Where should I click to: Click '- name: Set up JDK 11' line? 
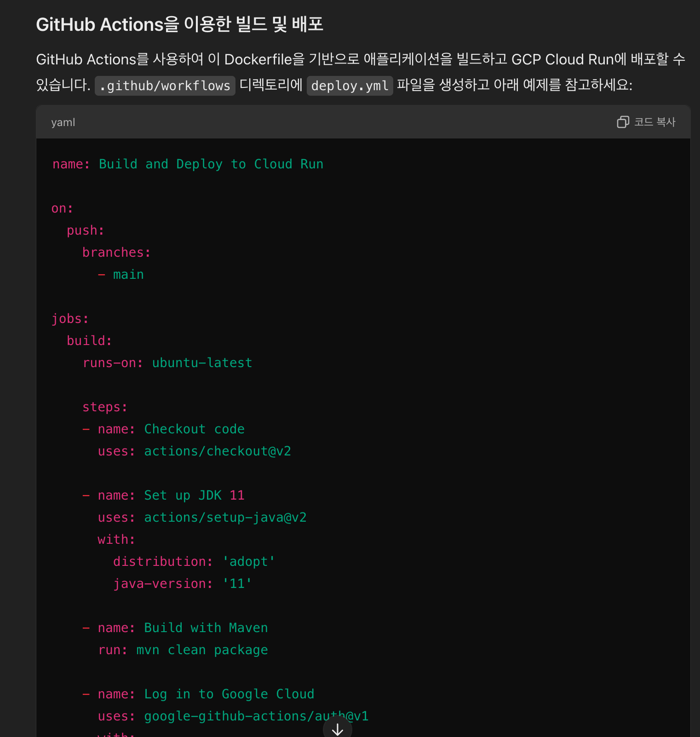164,495
